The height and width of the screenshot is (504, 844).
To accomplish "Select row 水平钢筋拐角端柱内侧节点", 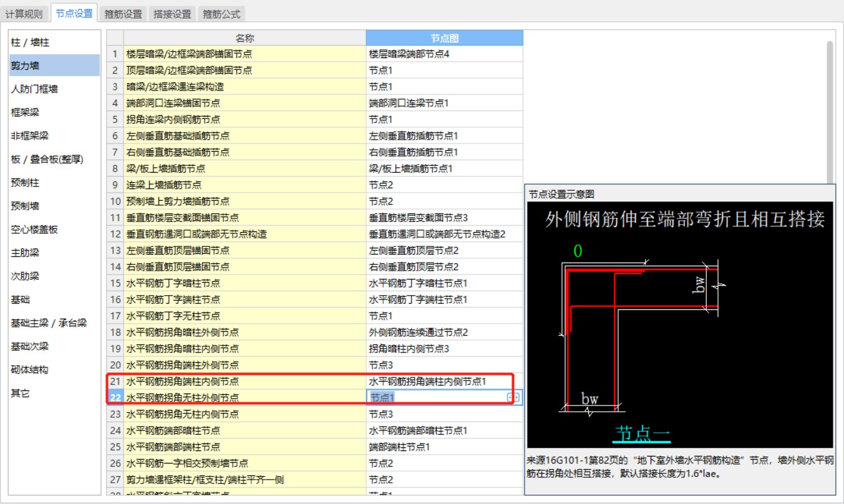I will coord(245,381).
